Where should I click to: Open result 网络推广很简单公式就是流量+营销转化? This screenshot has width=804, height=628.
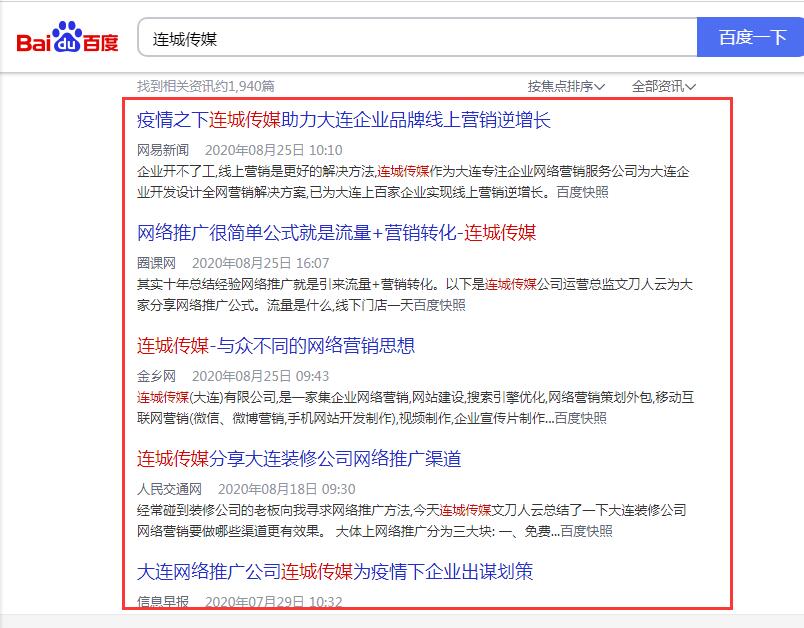point(336,233)
